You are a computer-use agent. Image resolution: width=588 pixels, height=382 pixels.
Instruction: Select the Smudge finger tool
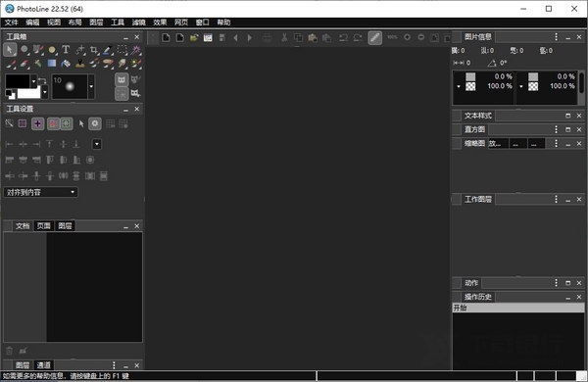(122, 64)
